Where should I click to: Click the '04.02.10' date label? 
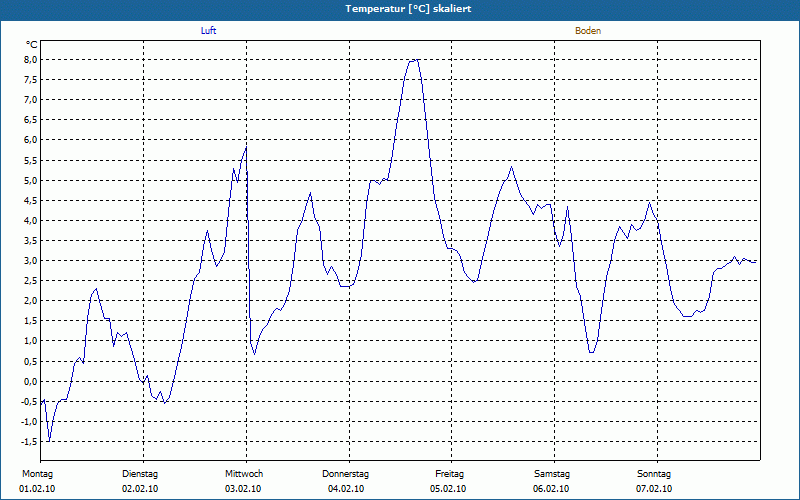[x=346, y=489]
